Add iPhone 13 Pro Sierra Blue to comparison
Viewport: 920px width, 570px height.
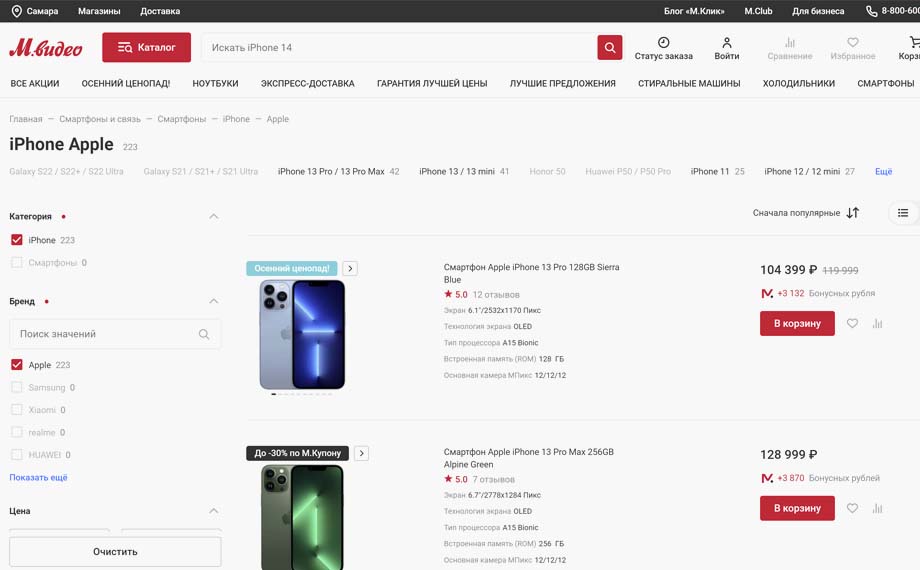877,323
